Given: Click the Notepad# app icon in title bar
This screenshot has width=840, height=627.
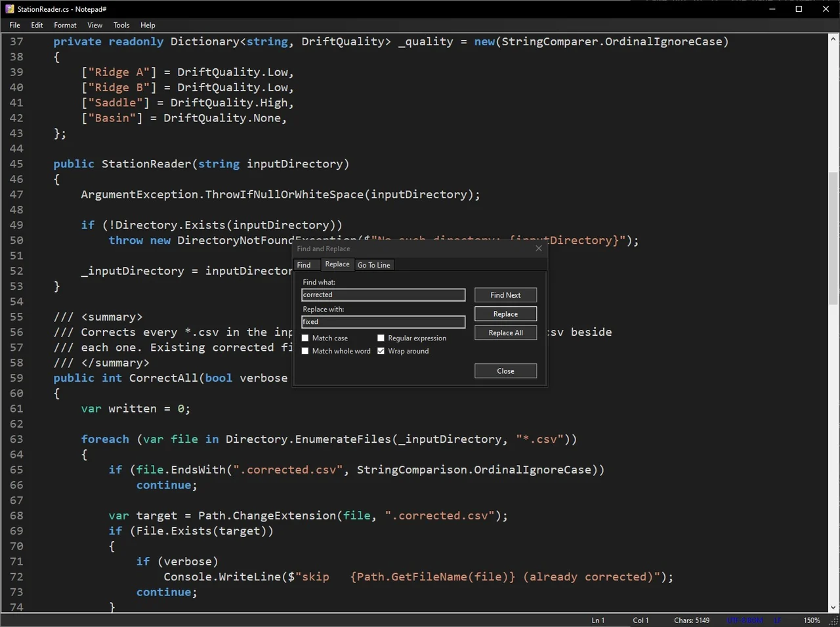Looking at the screenshot, I should click(9, 9).
